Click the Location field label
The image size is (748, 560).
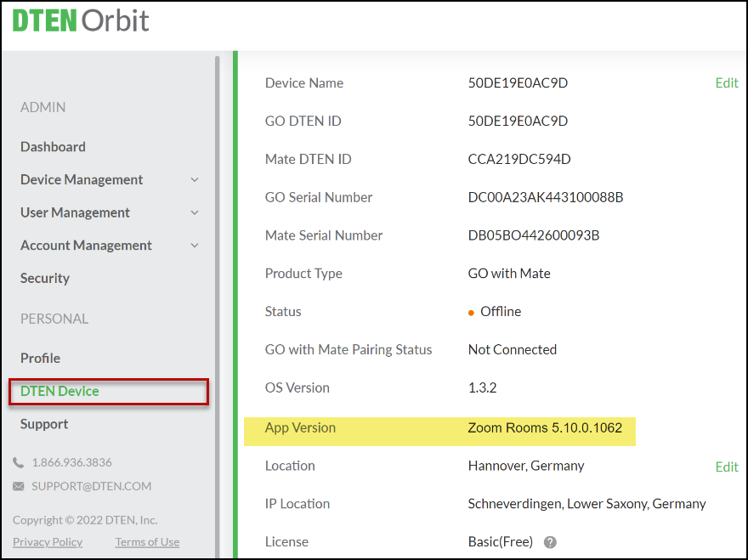[290, 466]
